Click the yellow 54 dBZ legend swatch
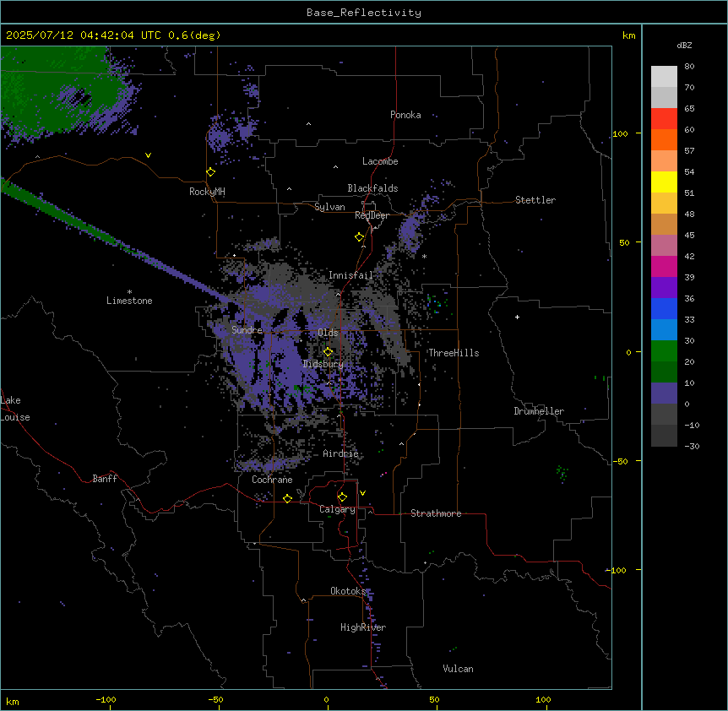Viewport: 728px width, 711px height. pyautogui.click(x=664, y=182)
